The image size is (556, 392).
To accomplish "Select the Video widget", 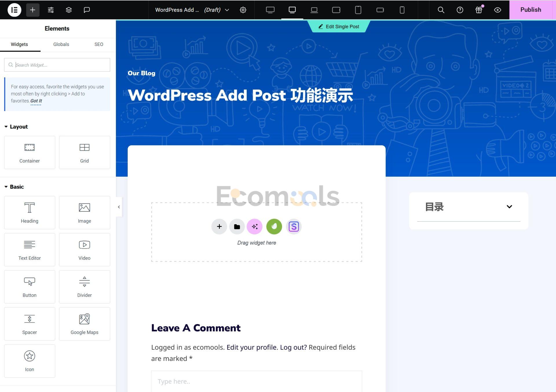I will tap(85, 250).
